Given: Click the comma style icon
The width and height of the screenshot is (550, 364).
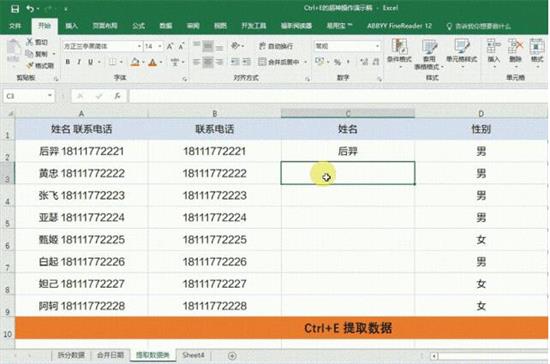Looking at the screenshot, I should (x=348, y=62).
